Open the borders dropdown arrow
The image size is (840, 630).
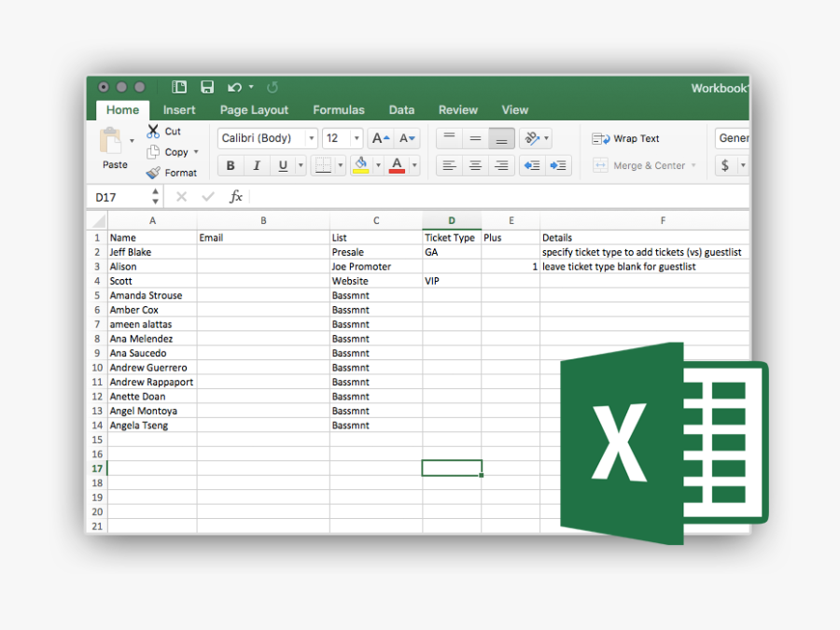[x=340, y=165]
